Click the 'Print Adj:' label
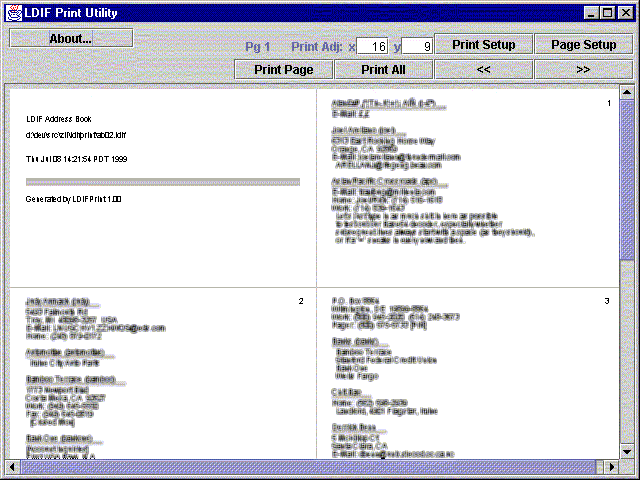 pos(317,47)
